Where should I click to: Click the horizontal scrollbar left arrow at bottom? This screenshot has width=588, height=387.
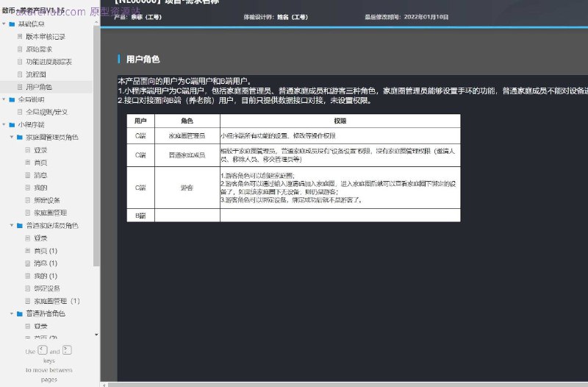[x=104, y=385]
